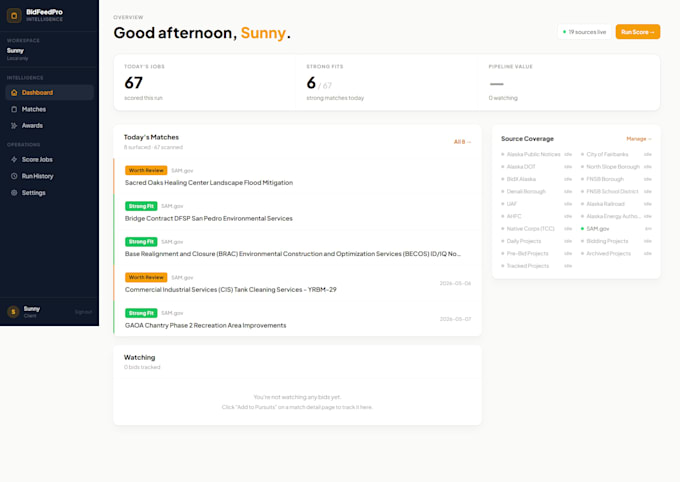The width and height of the screenshot is (680, 482).
Task: Click the Settings gear icon
Action: click(x=14, y=193)
